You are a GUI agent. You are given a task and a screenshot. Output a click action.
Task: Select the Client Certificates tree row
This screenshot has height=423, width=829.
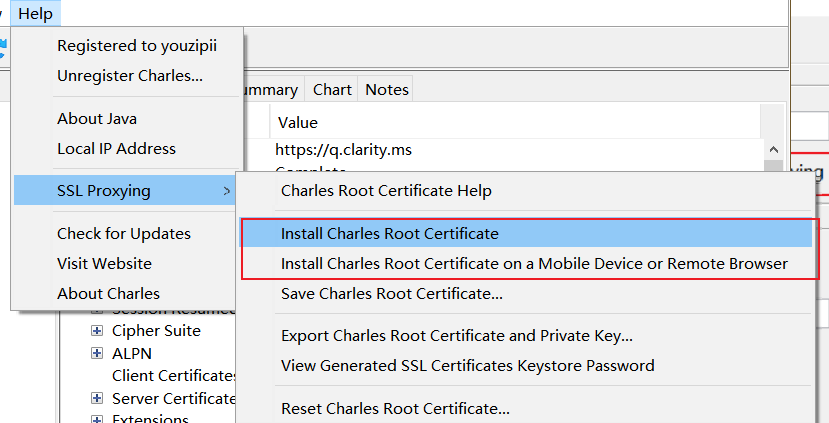coord(174,376)
